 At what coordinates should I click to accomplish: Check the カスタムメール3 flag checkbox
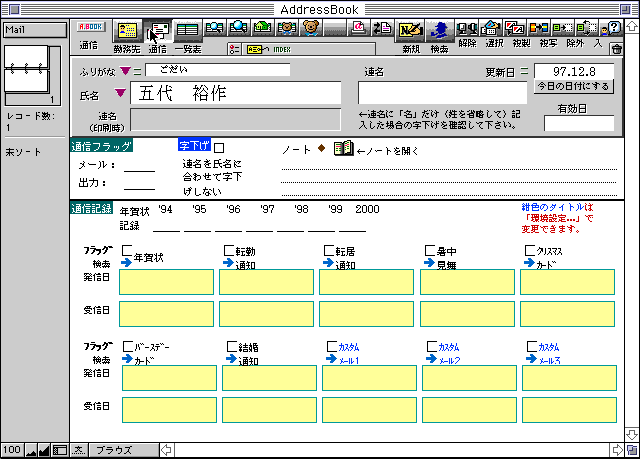coord(532,346)
